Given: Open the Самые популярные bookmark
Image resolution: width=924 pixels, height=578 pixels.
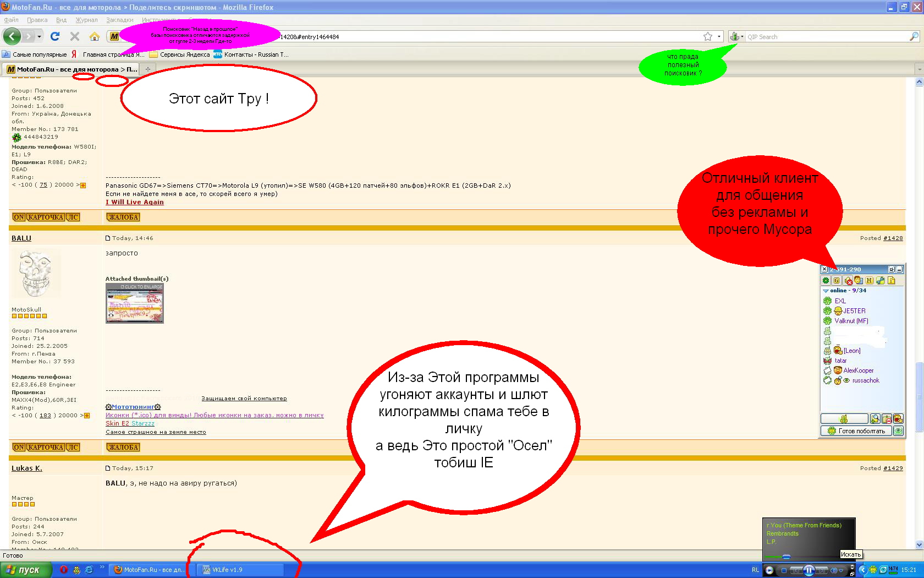Looking at the screenshot, I should tap(35, 54).
